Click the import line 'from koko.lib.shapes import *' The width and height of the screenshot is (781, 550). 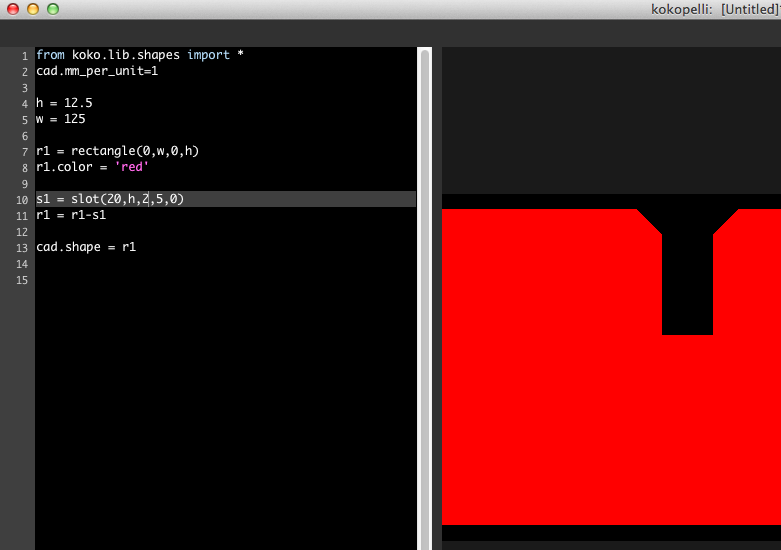140,55
